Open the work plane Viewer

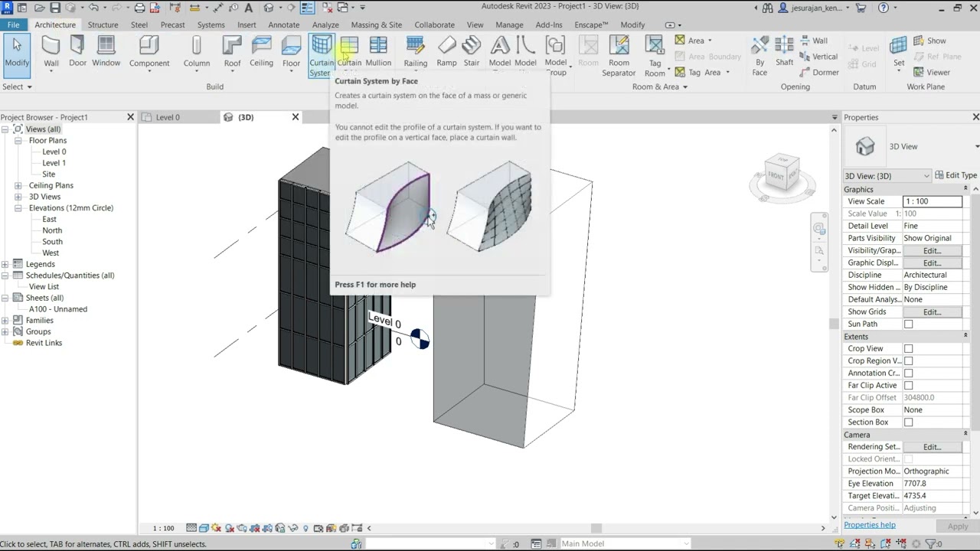[x=932, y=73]
